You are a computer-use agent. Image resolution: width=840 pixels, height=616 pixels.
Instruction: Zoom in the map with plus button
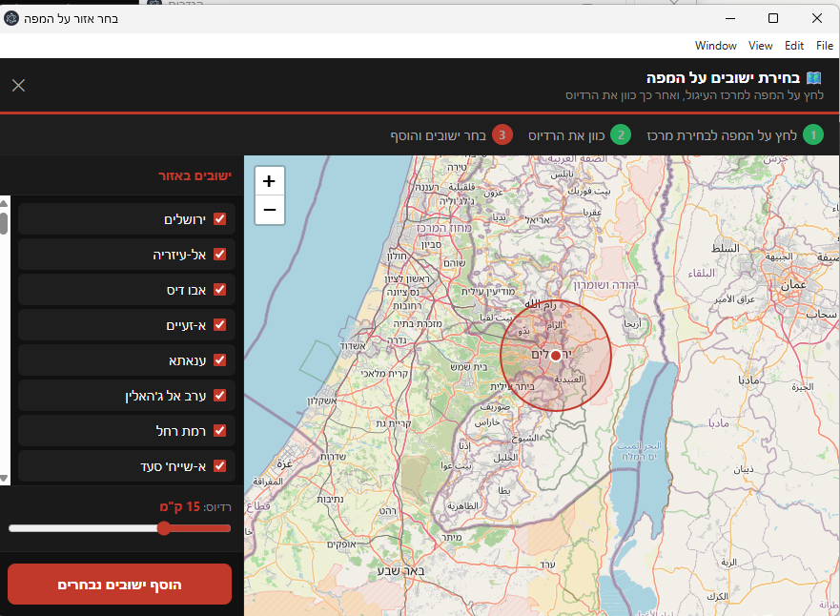pos(270,181)
